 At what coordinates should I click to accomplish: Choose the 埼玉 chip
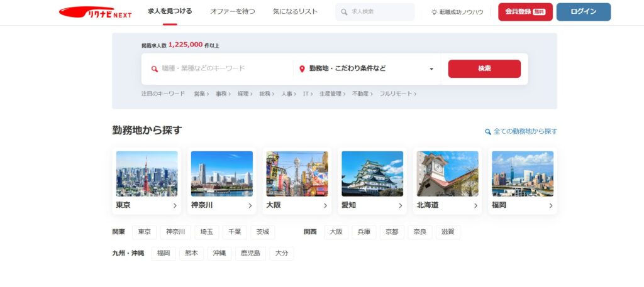[207, 232]
